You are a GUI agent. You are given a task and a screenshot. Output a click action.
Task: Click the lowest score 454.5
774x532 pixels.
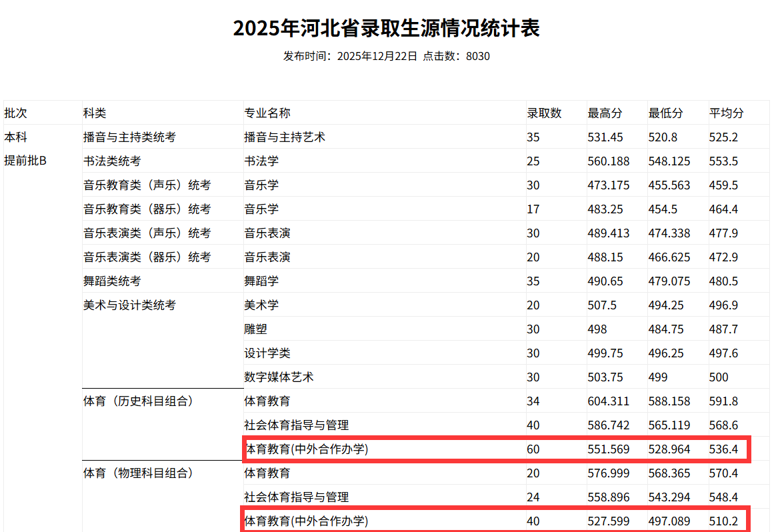(663, 209)
